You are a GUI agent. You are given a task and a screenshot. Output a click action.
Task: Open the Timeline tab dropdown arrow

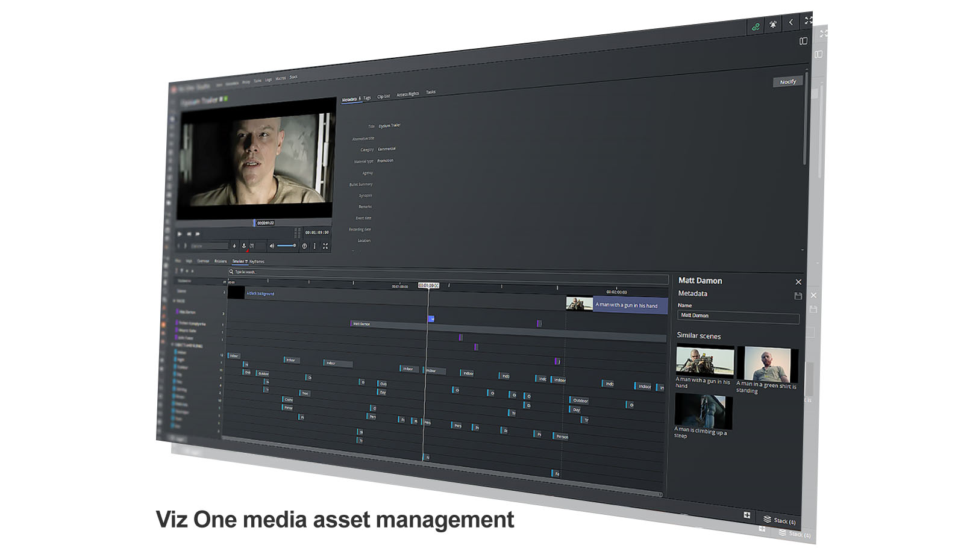(x=246, y=261)
